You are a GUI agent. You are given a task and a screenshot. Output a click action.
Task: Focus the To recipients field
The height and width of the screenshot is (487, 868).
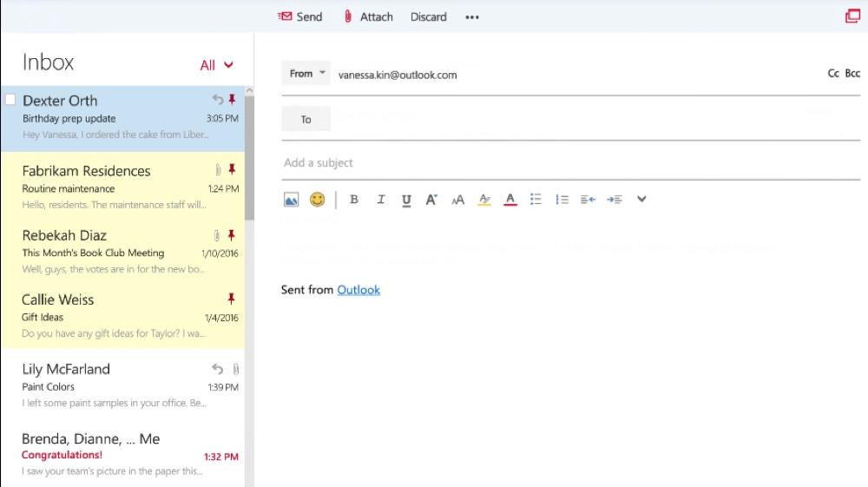595,119
